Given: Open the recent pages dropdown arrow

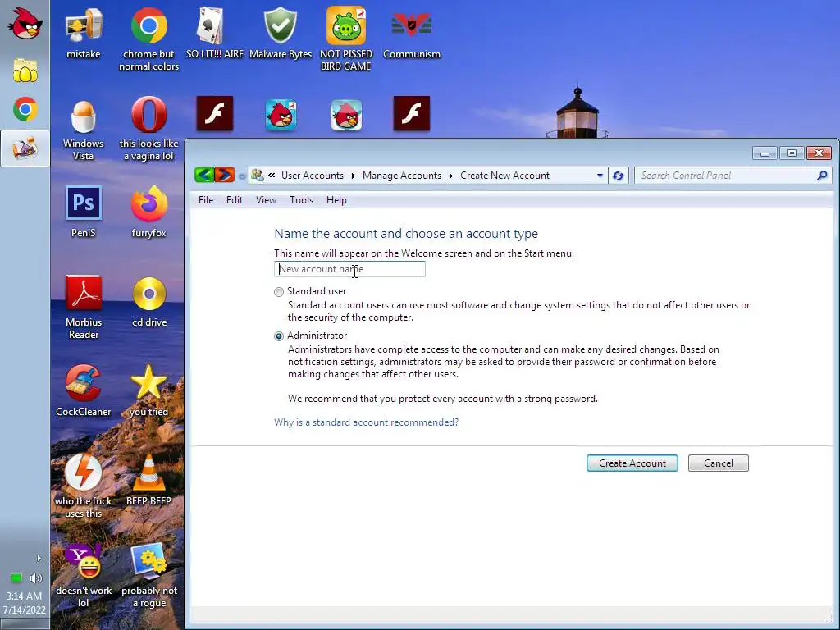Looking at the screenshot, I should 242,176.
